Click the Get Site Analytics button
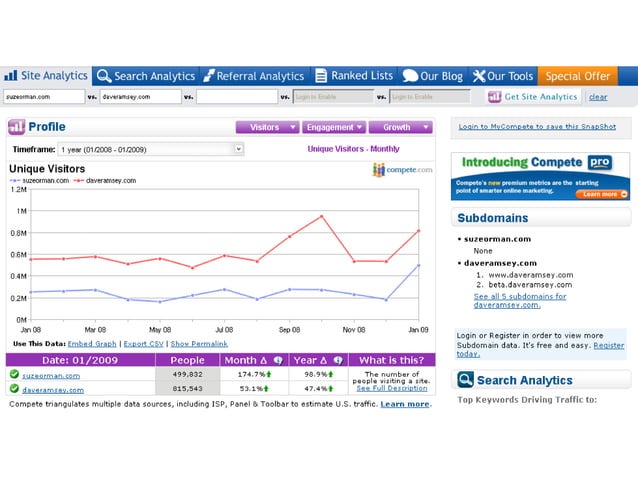The height and width of the screenshot is (478, 638). pos(533,97)
